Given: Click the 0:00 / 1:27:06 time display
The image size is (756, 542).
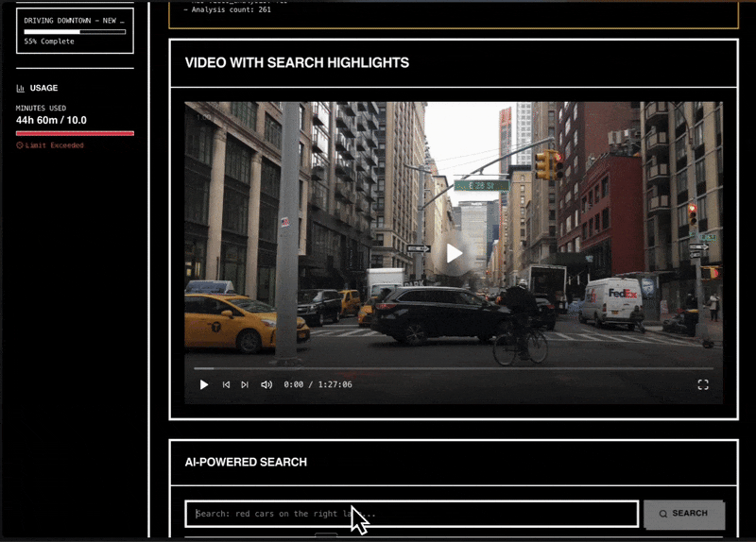Looking at the screenshot, I should coord(318,384).
